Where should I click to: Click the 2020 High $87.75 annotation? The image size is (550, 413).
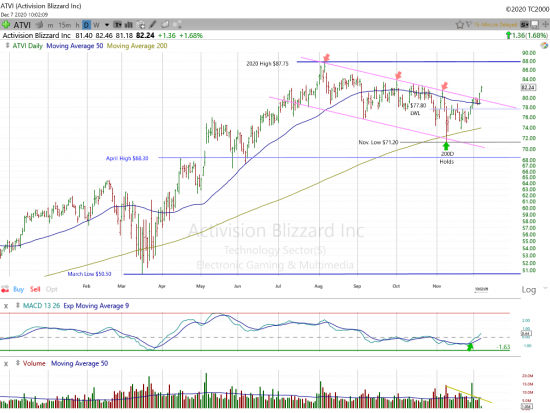[267, 64]
